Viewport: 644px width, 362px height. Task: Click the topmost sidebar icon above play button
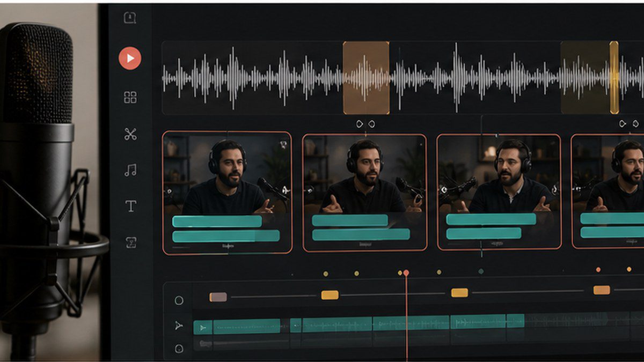[x=130, y=18]
